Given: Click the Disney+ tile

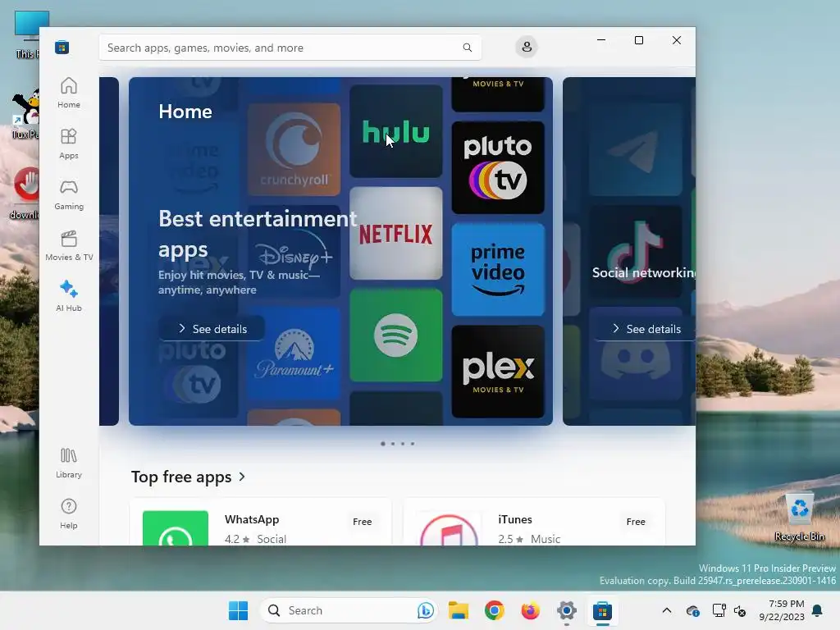Looking at the screenshot, I should [x=294, y=252].
